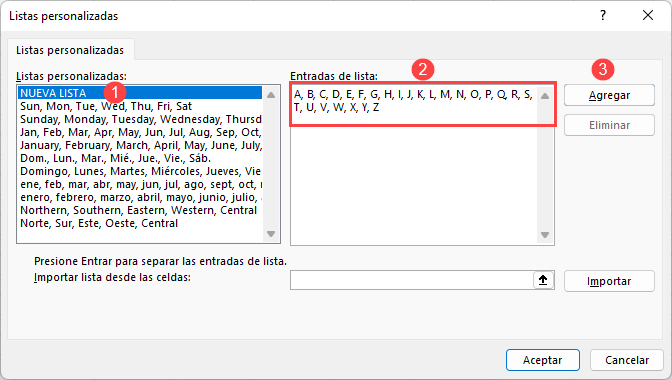Select the 'Norte, Sur, Este' list

pos(140,223)
